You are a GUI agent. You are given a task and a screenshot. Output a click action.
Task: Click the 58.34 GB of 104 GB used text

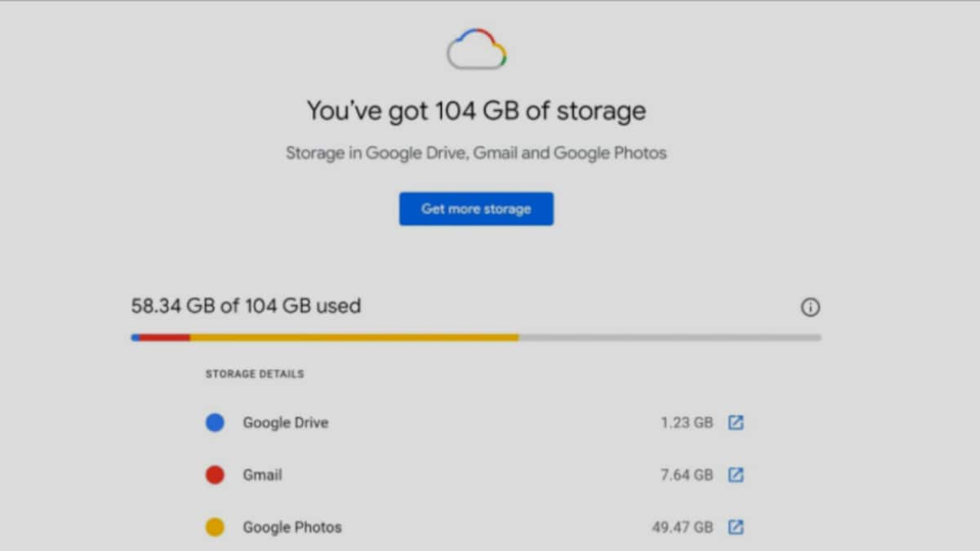point(246,306)
